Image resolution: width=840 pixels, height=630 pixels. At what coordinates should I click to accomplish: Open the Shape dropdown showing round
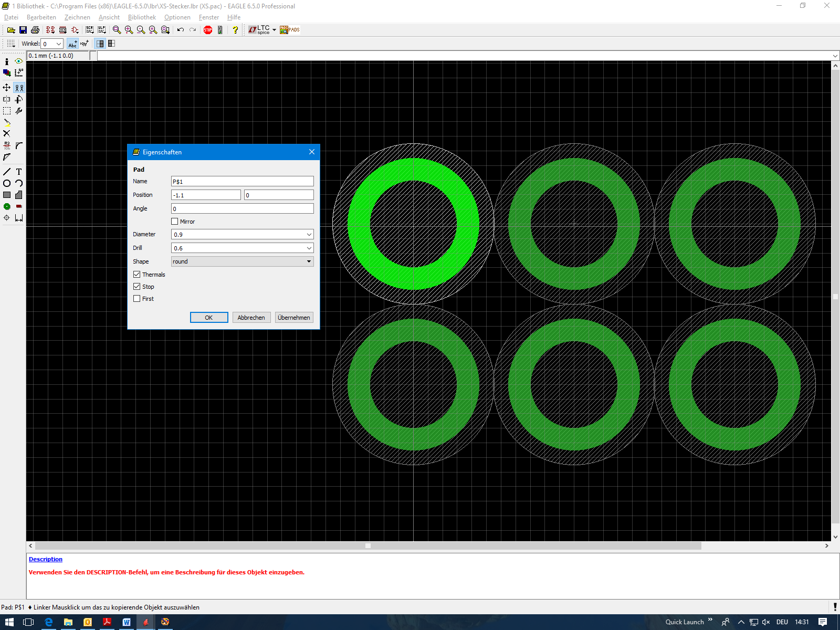click(x=243, y=261)
